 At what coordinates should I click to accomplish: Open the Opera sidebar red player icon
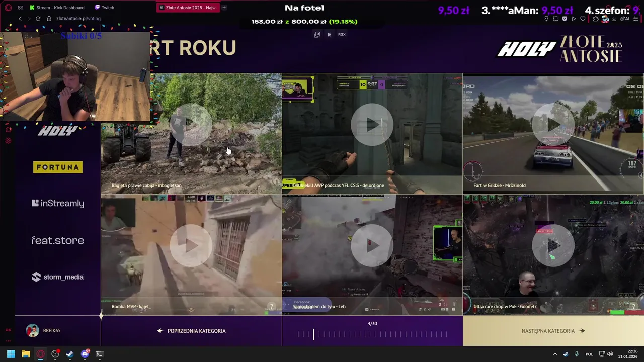[x=8, y=130]
